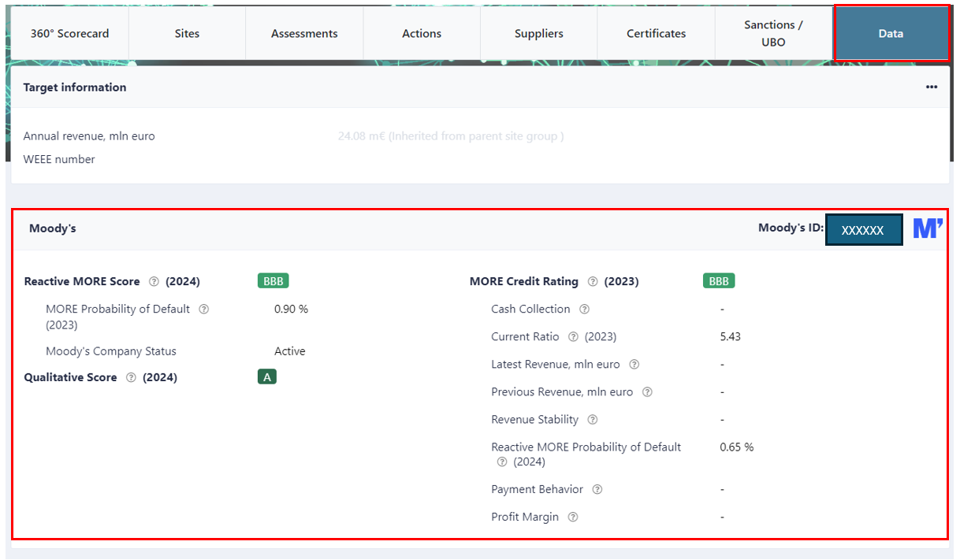Go to the Assessments tab
Viewport: 960px width, 560px height.
point(304,33)
